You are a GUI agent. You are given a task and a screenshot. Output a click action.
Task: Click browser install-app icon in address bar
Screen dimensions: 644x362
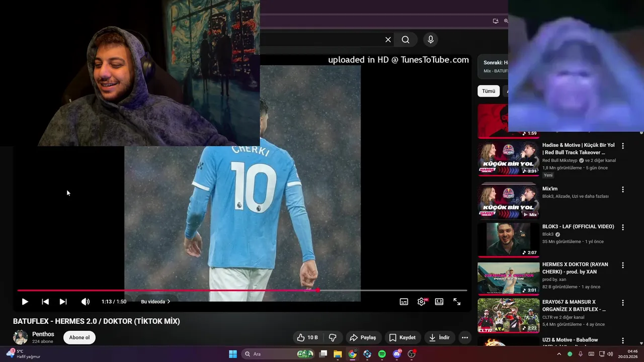pyautogui.click(x=496, y=21)
